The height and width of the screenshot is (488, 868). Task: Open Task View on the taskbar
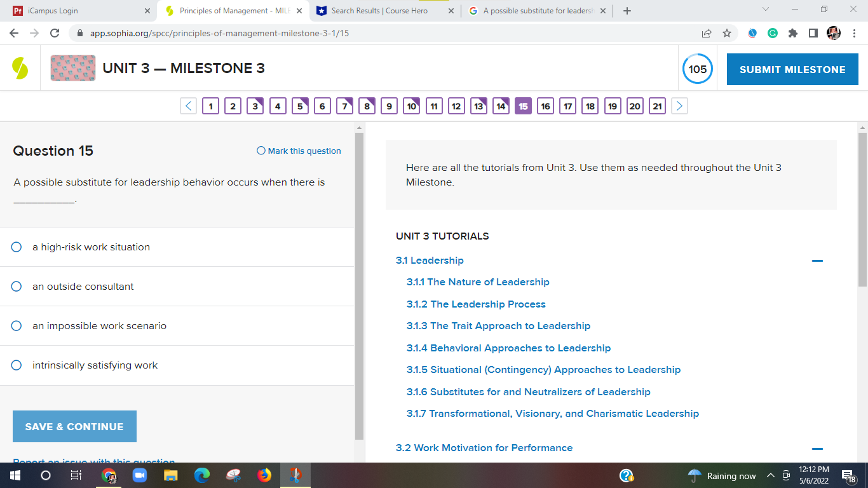(x=76, y=475)
